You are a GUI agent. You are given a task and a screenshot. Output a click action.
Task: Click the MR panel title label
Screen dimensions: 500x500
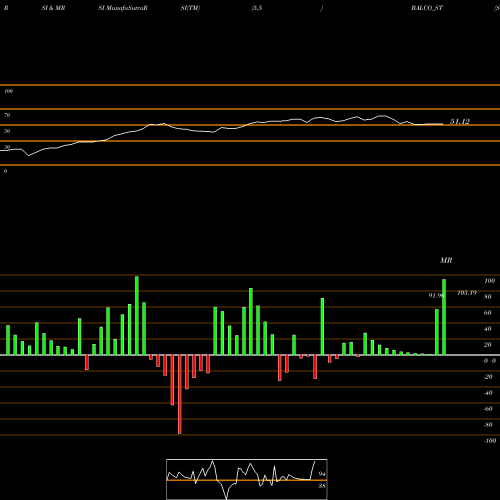tap(446, 260)
